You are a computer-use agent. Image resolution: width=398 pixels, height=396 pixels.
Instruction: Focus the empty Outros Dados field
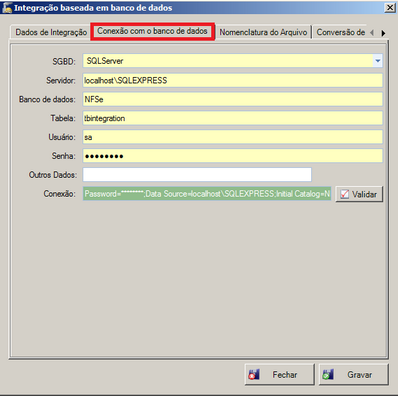tap(197, 175)
